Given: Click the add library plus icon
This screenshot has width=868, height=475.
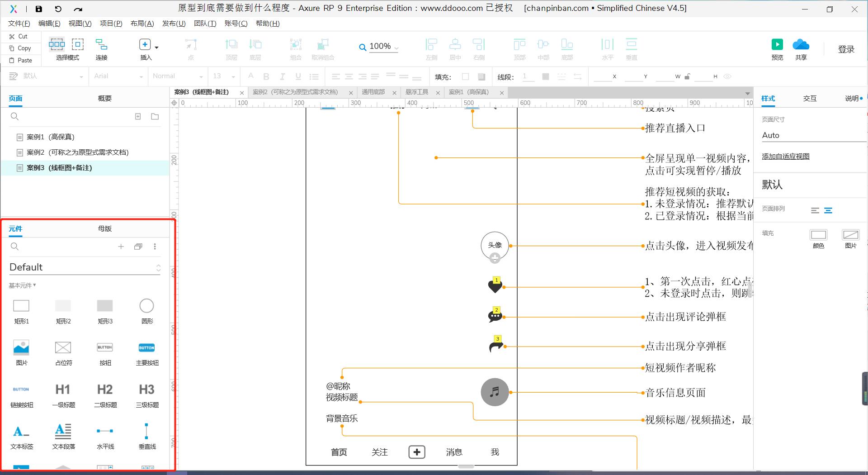Looking at the screenshot, I should [x=121, y=247].
